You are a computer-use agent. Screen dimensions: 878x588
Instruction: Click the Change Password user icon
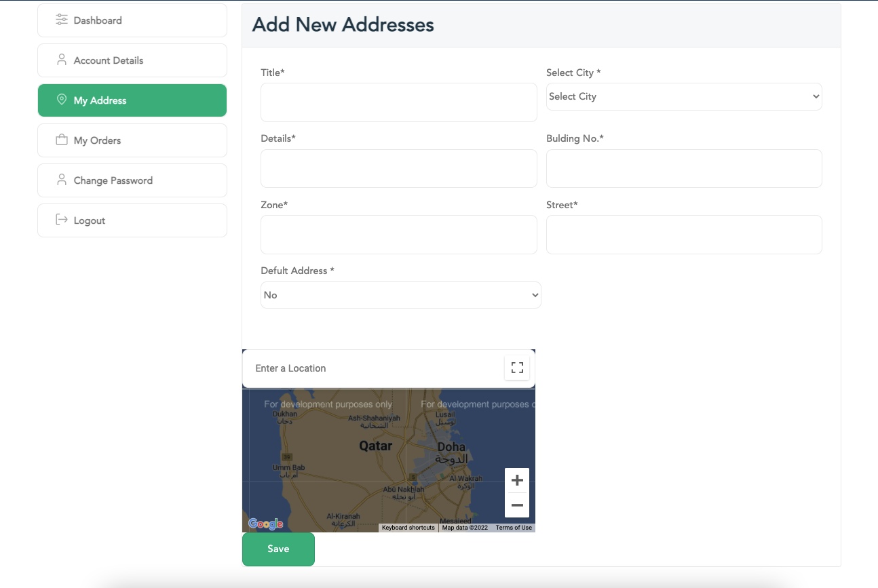(x=62, y=180)
